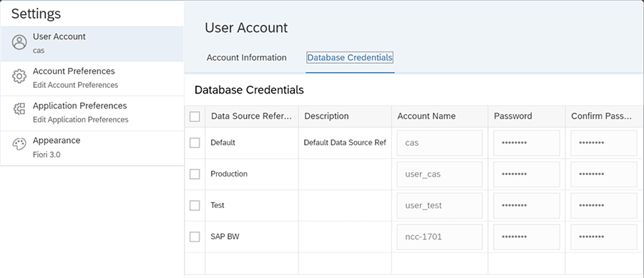
Task: Click the Account Name field containing user_cas
Action: (440, 174)
